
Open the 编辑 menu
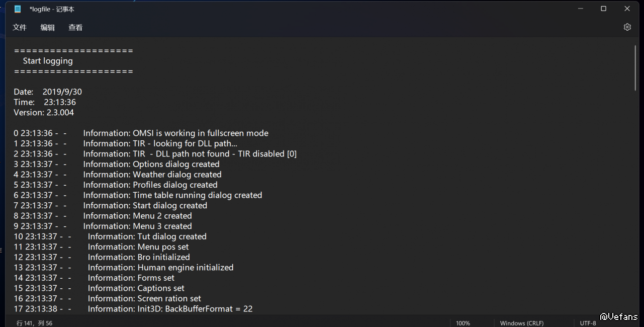click(48, 28)
